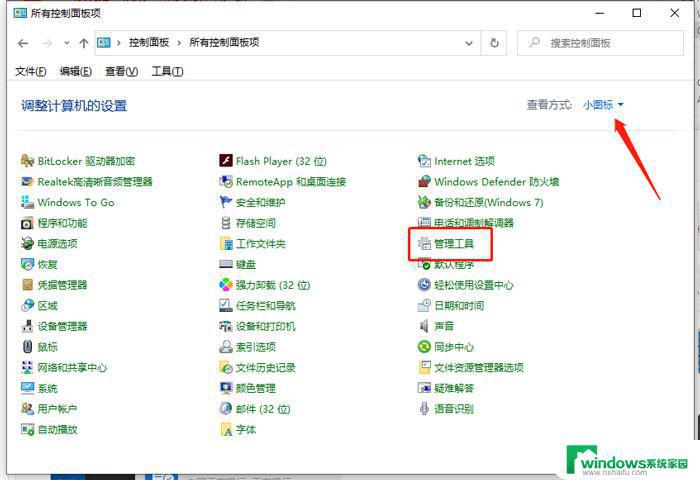Open 设备和打印机 icon
Screen dimensions: 700x480
[226, 326]
